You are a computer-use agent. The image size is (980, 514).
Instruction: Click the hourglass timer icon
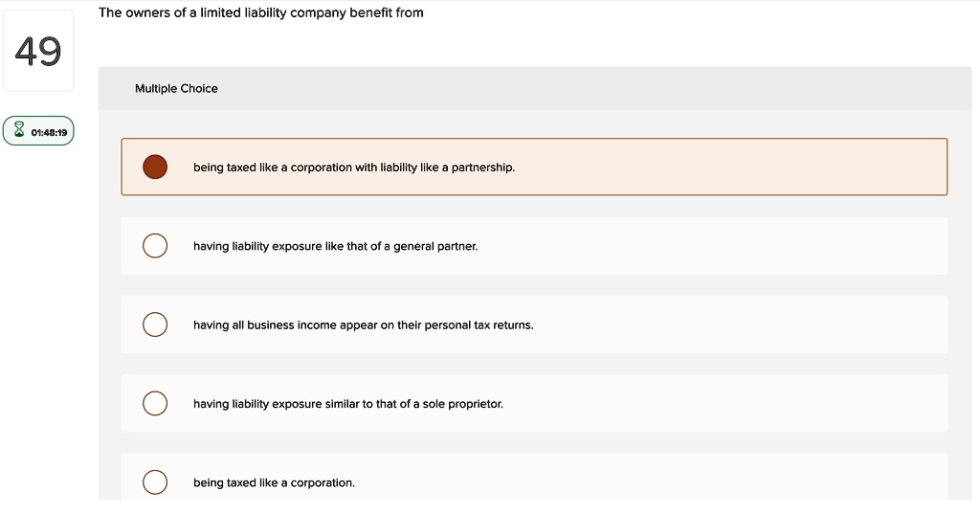19,130
